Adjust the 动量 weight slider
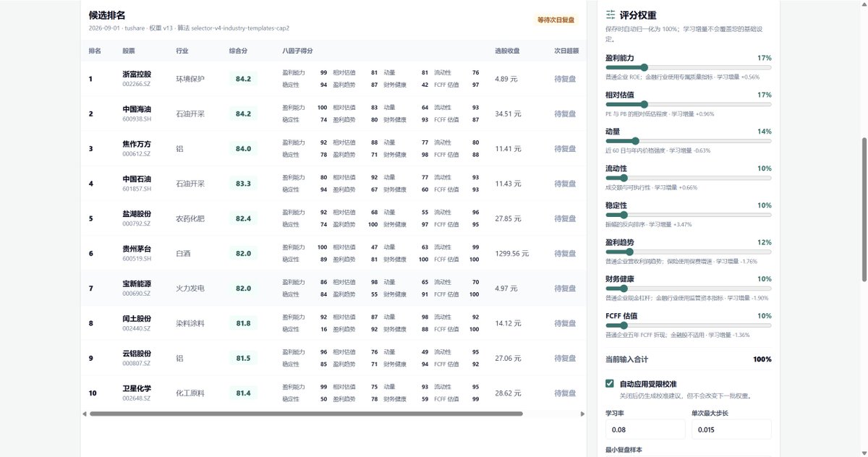The image size is (868, 457). pyautogui.click(x=688, y=141)
